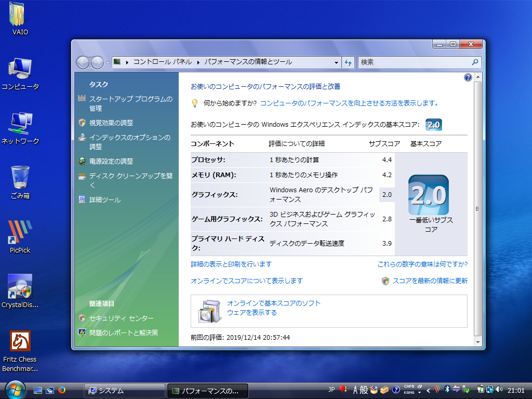Switch to the パフォーマンスの... taskbar button

coord(208,391)
